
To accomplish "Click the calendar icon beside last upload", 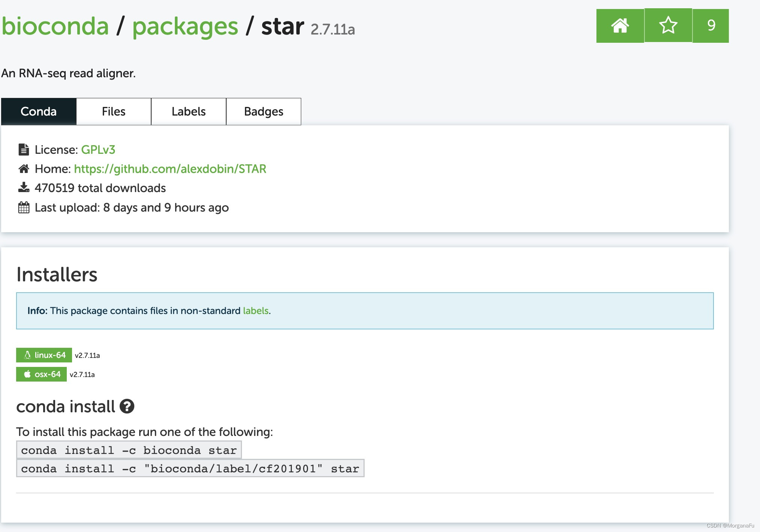I will click(24, 207).
